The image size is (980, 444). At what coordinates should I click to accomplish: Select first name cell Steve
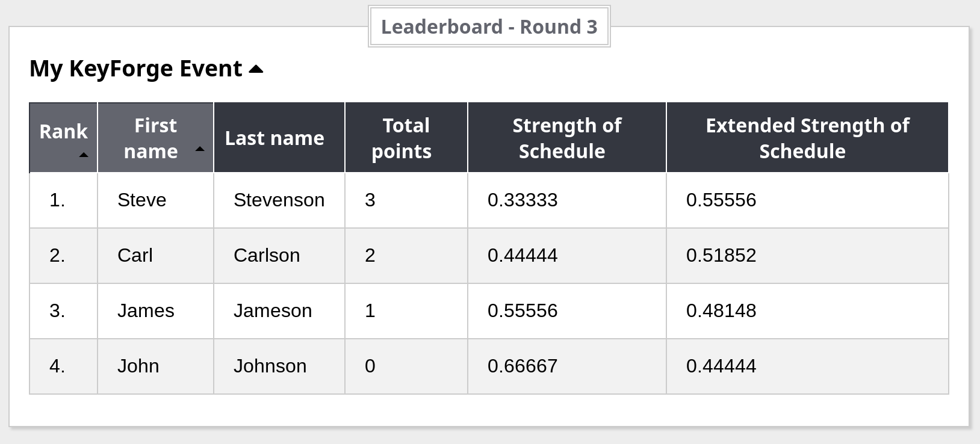pos(142,200)
